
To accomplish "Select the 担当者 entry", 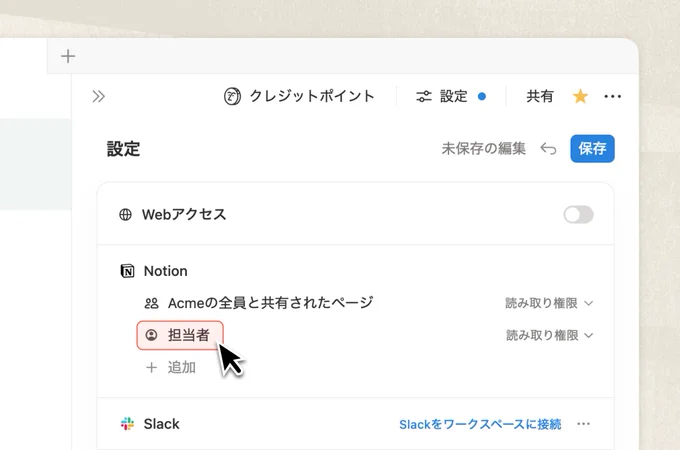I will pos(180,335).
